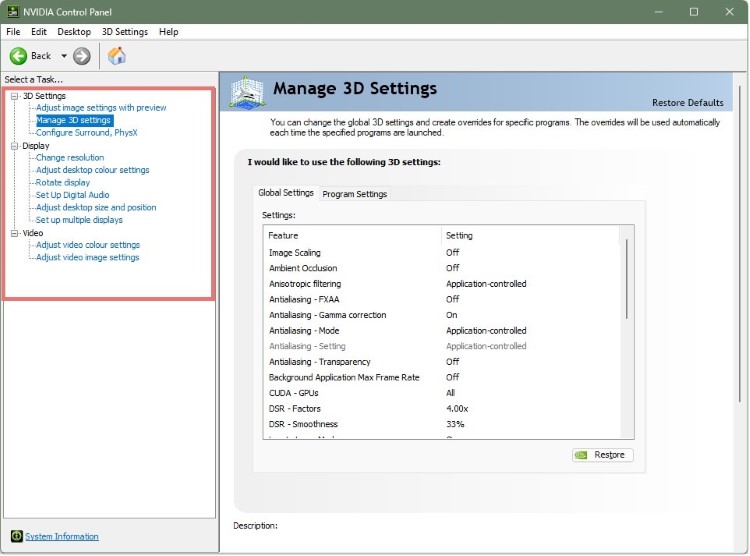This screenshot has width=750, height=556.
Task: Click the green Back arrow icon
Action: [x=18, y=56]
